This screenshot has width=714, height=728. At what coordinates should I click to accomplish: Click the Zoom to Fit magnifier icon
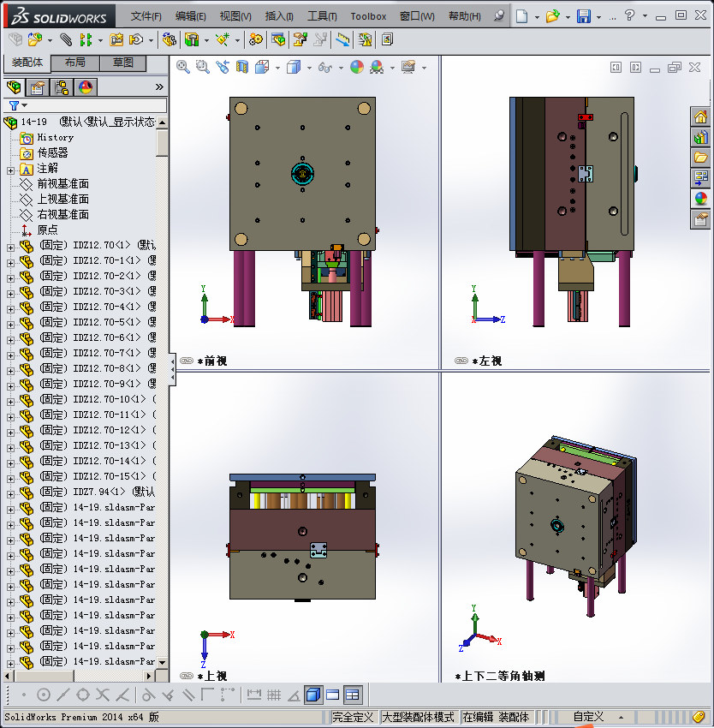pyautogui.click(x=183, y=67)
